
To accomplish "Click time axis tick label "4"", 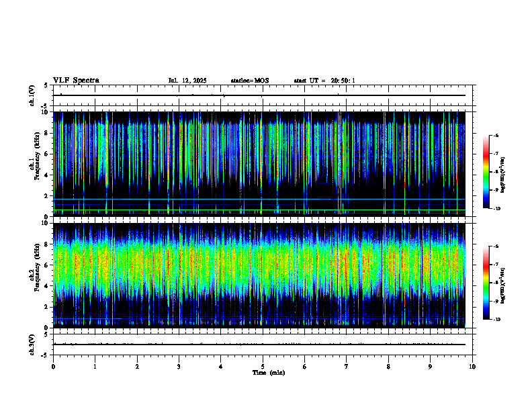I will (x=220, y=367).
